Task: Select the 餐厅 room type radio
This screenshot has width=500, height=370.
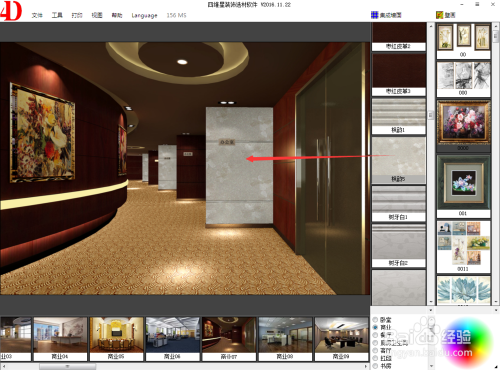Action: (x=375, y=335)
